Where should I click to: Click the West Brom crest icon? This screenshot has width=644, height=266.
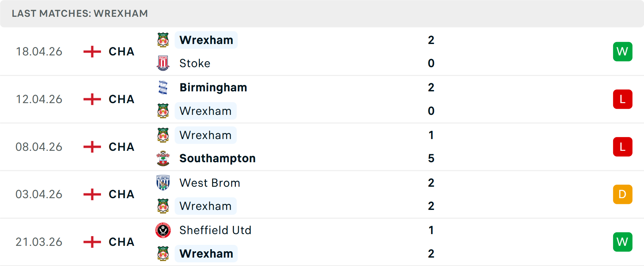click(x=163, y=183)
